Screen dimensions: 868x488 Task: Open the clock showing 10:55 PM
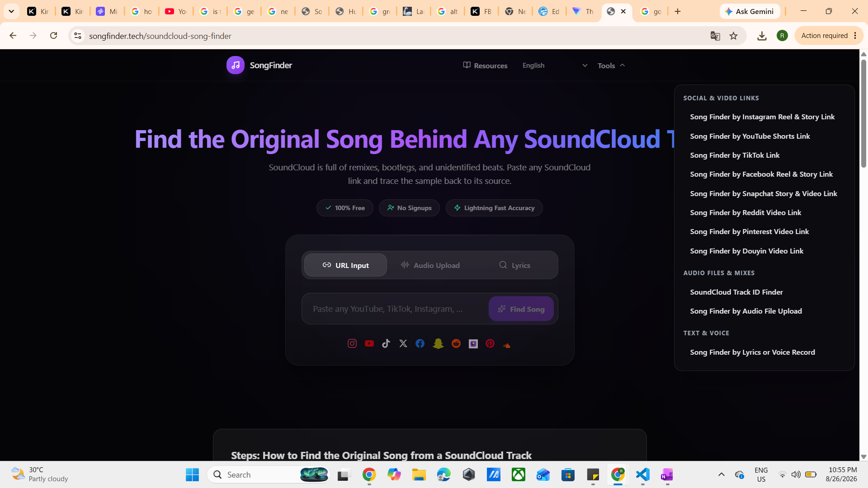point(841,474)
